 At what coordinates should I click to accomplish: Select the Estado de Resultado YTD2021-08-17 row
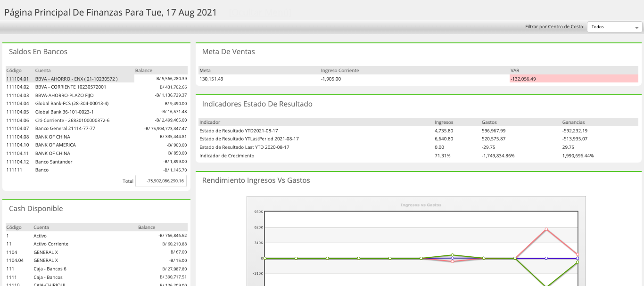click(418, 131)
